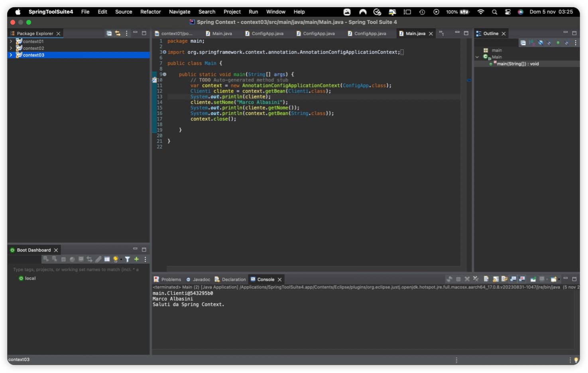Viewport: 588px width, 373px height.
Task: Collapse all in Outline toolbar
Action: (x=523, y=43)
